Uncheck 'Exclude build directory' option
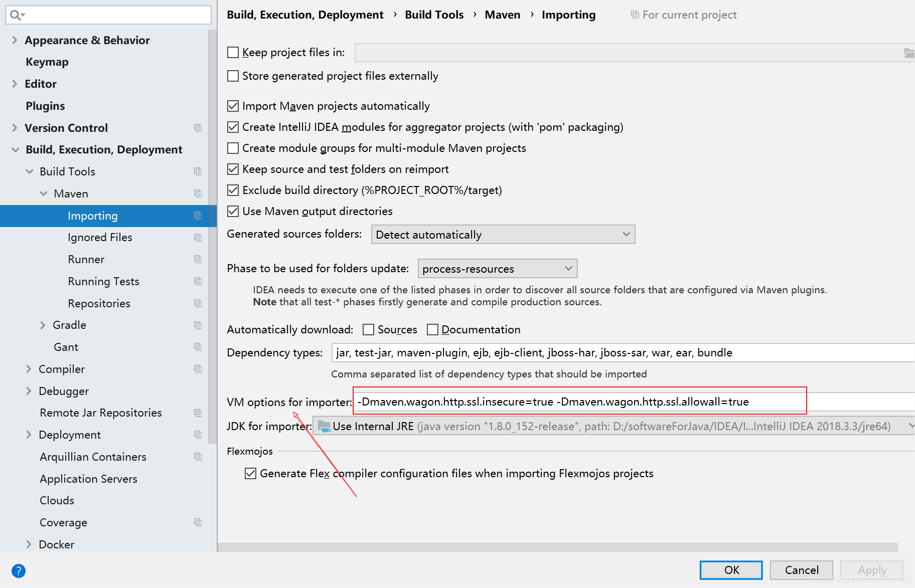Image resolution: width=915 pixels, height=588 pixels. (x=233, y=190)
